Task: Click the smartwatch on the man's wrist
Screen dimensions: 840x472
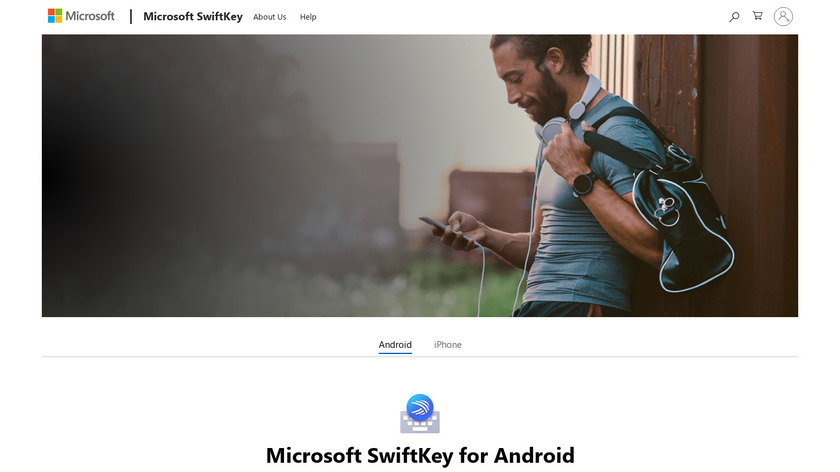Action: (x=584, y=184)
